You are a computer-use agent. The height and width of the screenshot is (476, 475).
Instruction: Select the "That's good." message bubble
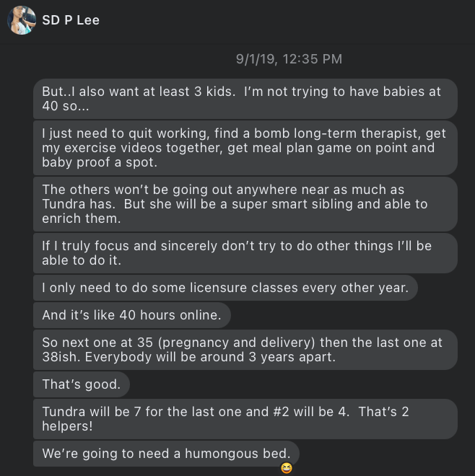pyautogui.click(x=81, y=384)
